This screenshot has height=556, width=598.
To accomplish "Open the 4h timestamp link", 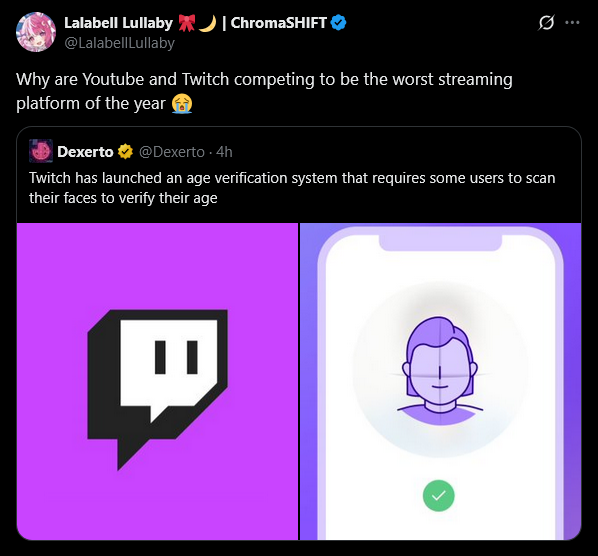I will coord(224,152).
